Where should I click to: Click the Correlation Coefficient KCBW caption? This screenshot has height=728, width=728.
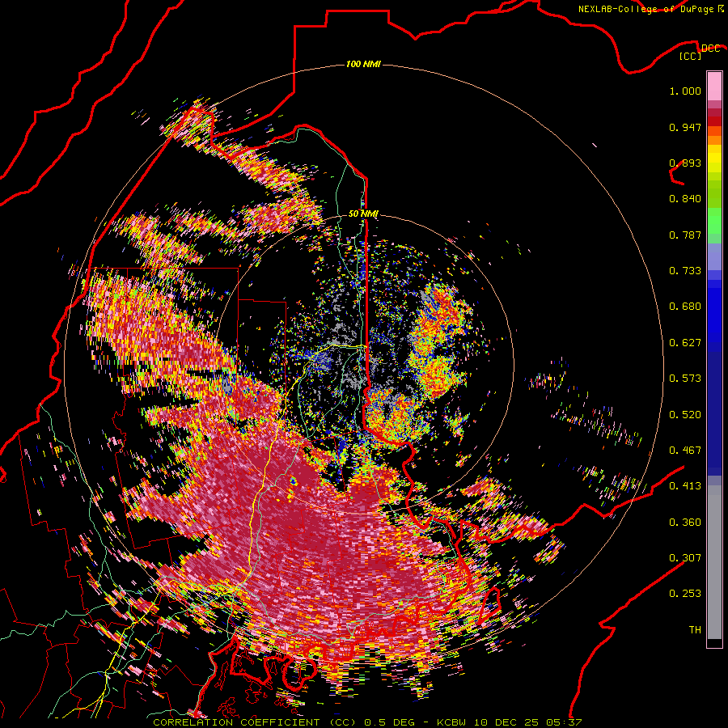click(367, 722)
